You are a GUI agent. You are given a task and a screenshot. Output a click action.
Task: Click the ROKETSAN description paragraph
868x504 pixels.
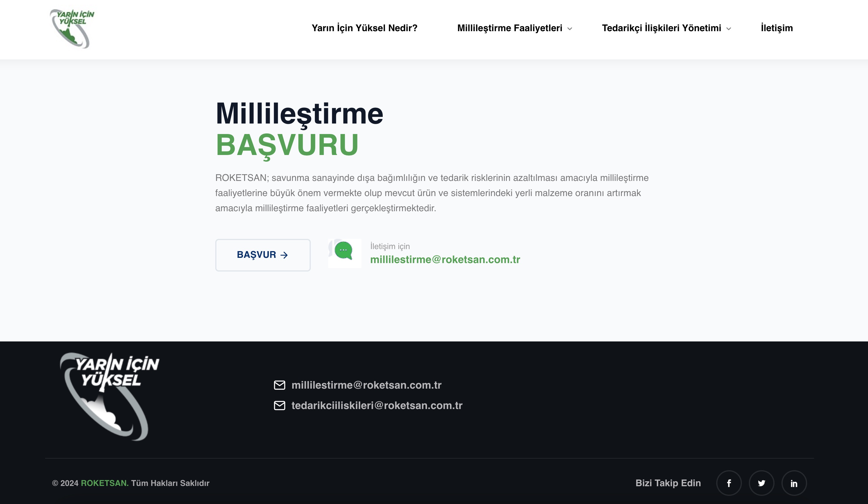[x=432, y=193]
